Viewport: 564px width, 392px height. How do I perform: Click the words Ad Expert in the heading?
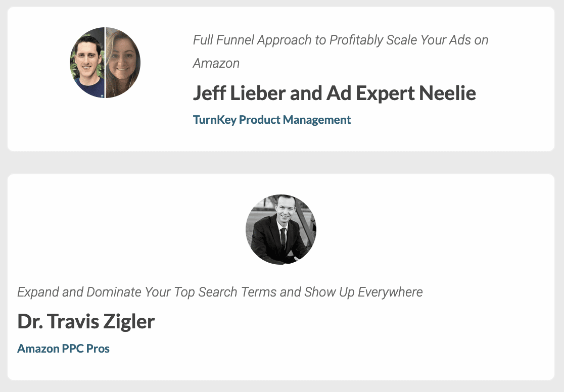pos(370,93)
